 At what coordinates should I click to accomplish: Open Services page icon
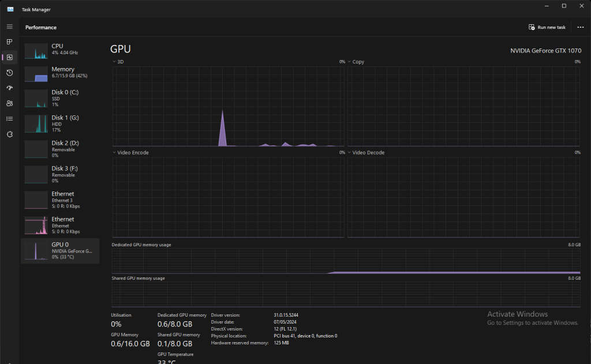[x=9, y=134]
